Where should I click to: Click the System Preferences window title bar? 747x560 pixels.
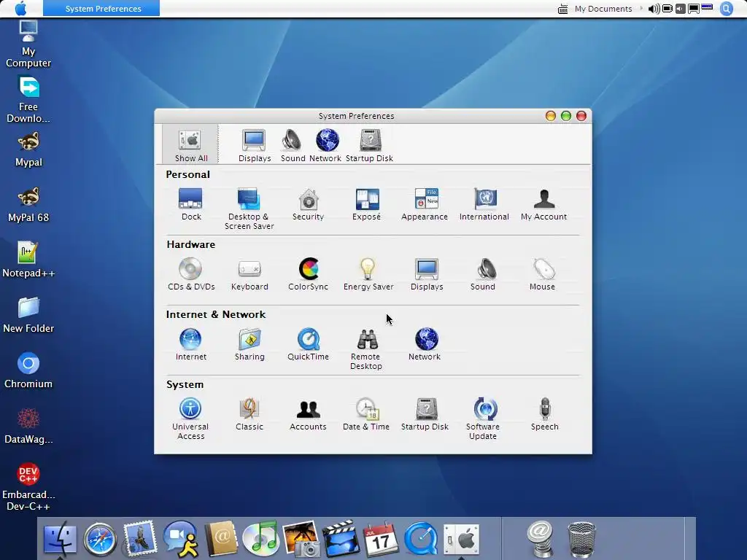(356, 116)
